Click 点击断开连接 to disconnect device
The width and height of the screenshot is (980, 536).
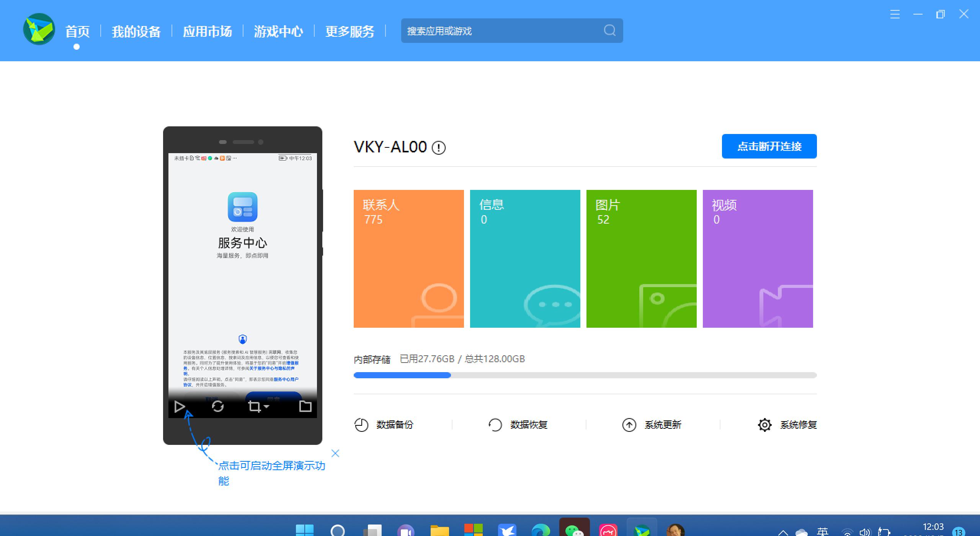click(769, 146)
